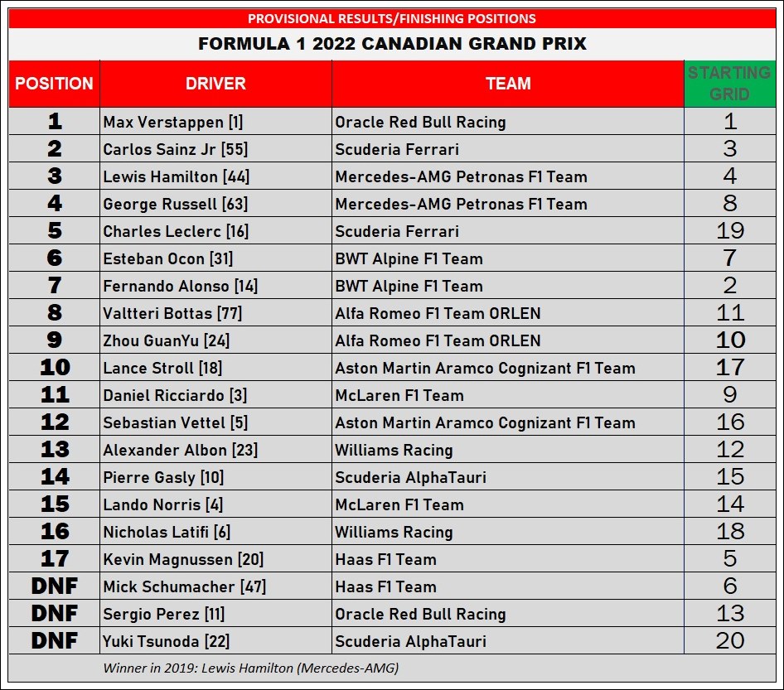This screenshot has width=784, height=690.
Task: Click Lewis Hamilton [44] in the driver column
Action: coord(177,176)
